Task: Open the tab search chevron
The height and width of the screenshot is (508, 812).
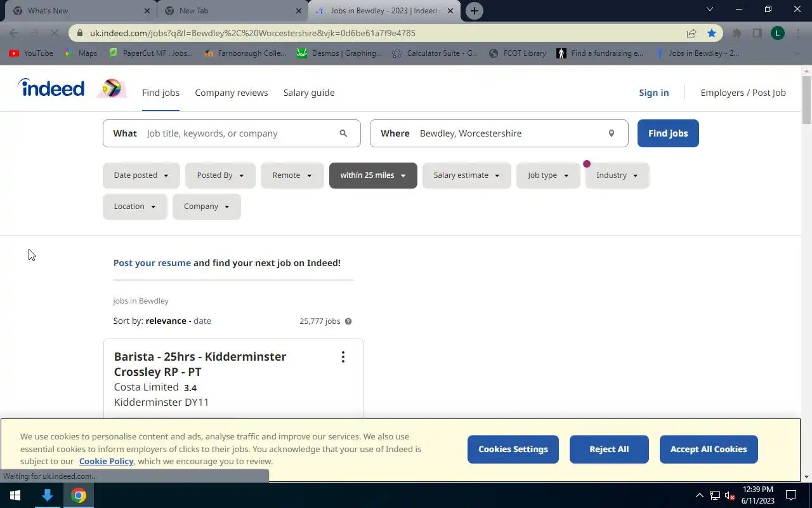Action: (x=710, y=9)
